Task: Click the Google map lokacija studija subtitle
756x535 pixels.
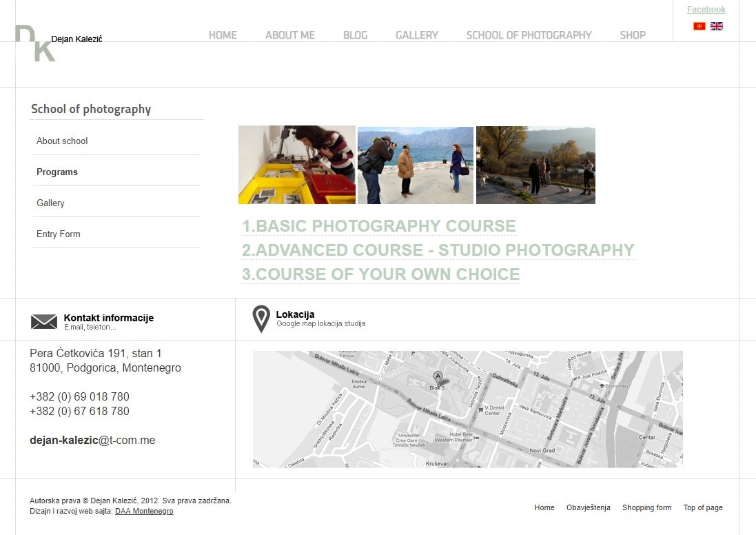Action: click(x=321, y=324)
